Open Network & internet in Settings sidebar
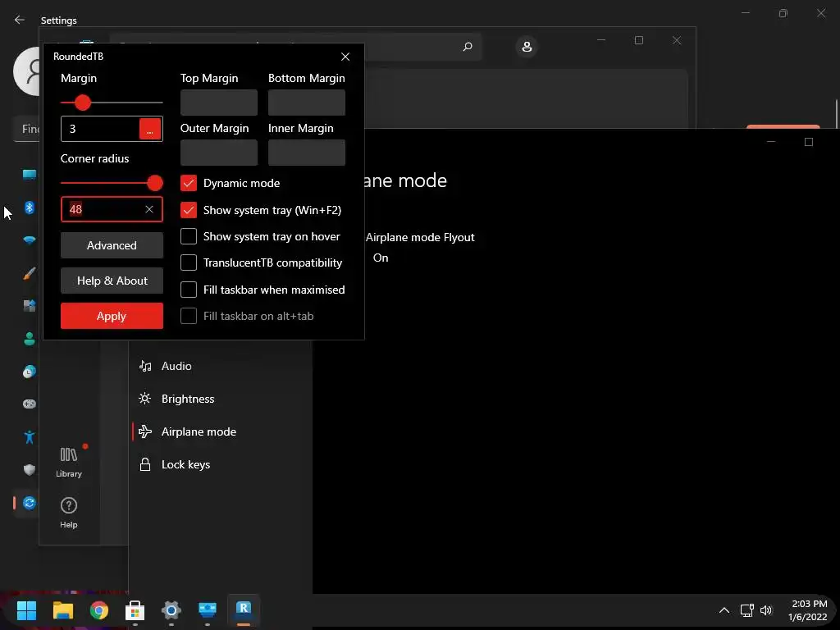Screen dimensions: 840x630 29,240
